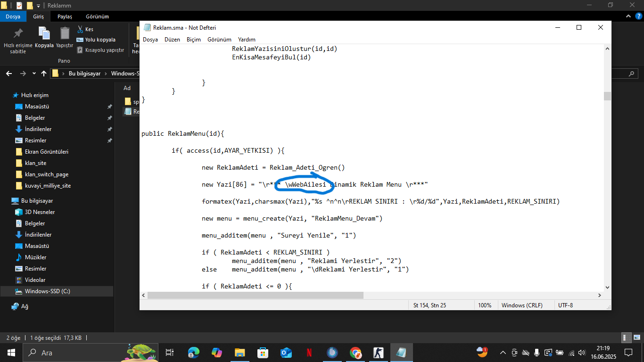The width and height of the screenshot is (644, 362).
Task: Go up one folder level in Explorer
Action: (x=44, y=74)
